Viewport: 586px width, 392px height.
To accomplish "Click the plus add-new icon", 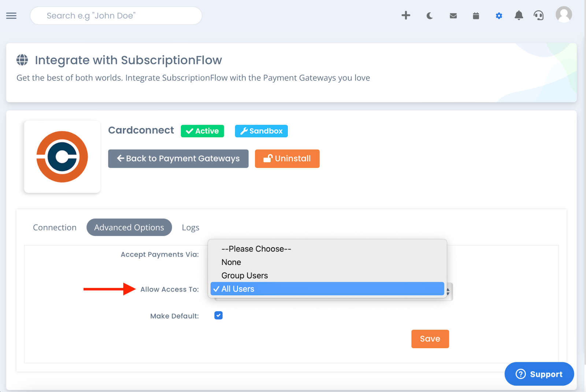I will click(x=406, y=15).
